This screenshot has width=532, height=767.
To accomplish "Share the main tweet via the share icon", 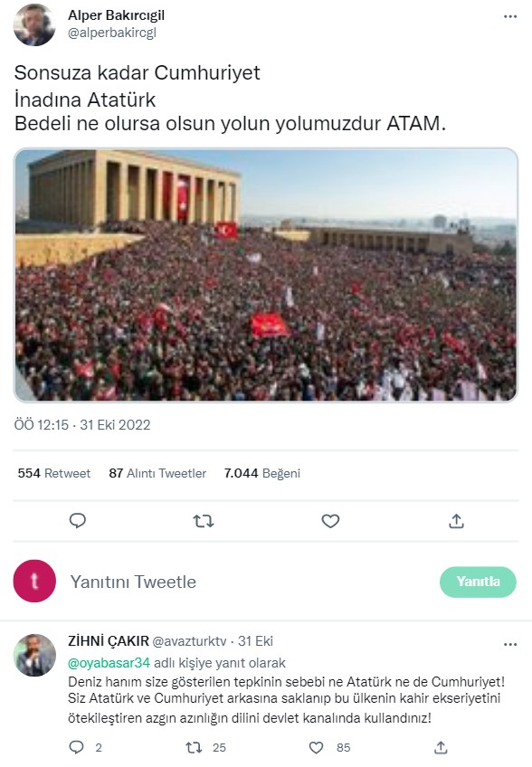I will [x=456, y=521].
